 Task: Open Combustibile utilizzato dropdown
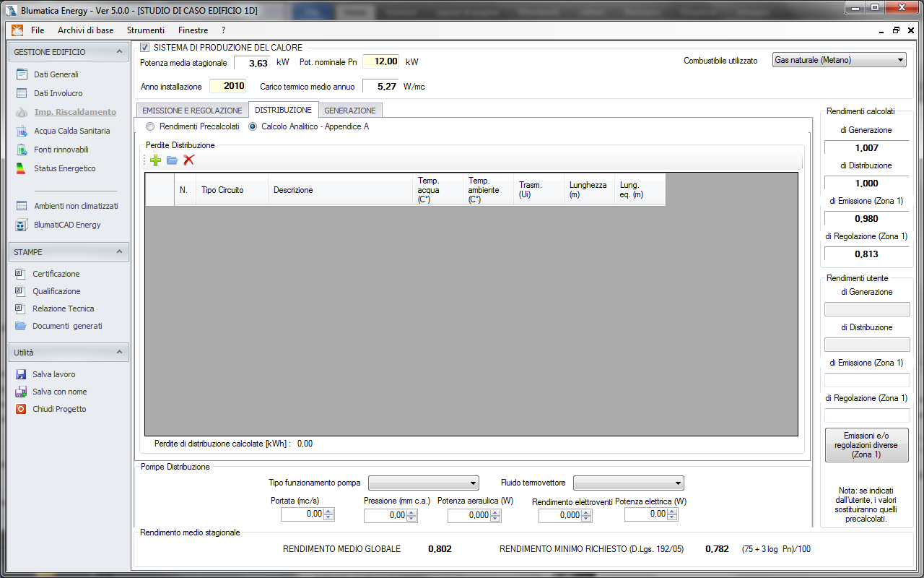point(840,60)
